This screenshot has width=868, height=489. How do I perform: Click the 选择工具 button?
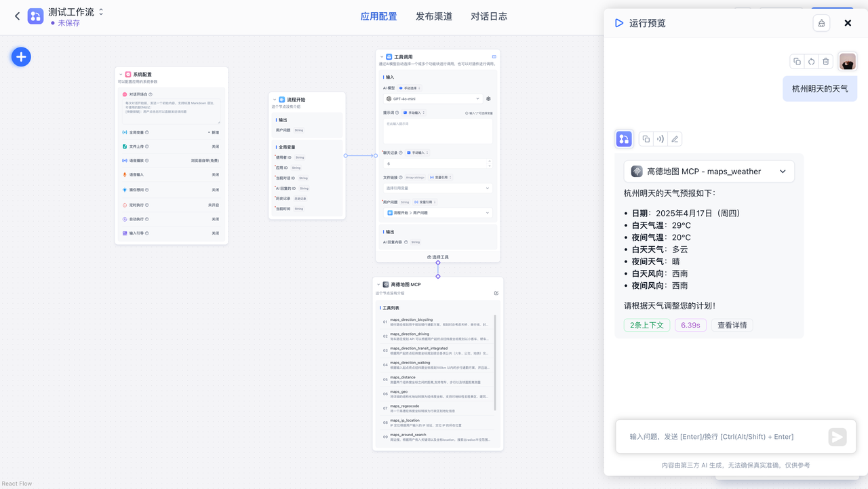(438, 257)
